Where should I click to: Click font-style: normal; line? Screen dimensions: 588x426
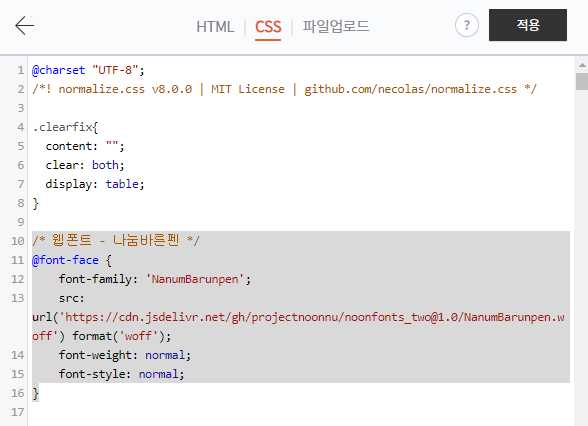[122, 374]
